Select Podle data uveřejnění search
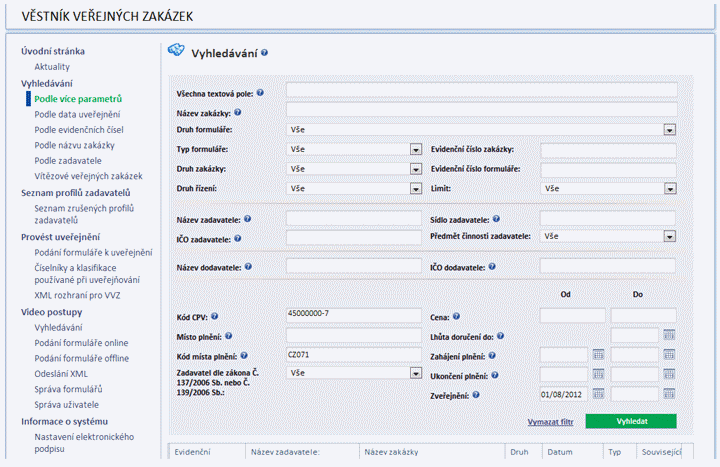The width and height of the screenshot is (720, 467). pyautogui.click(x=77, y=114)
